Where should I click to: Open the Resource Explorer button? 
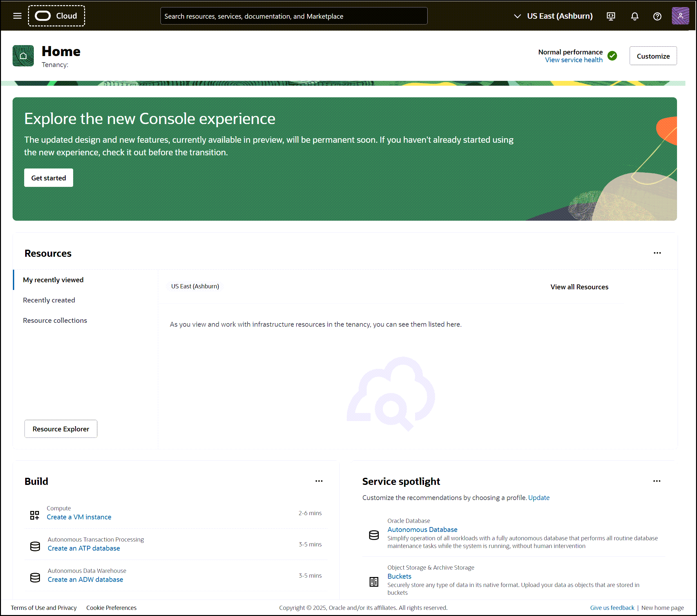61,429
